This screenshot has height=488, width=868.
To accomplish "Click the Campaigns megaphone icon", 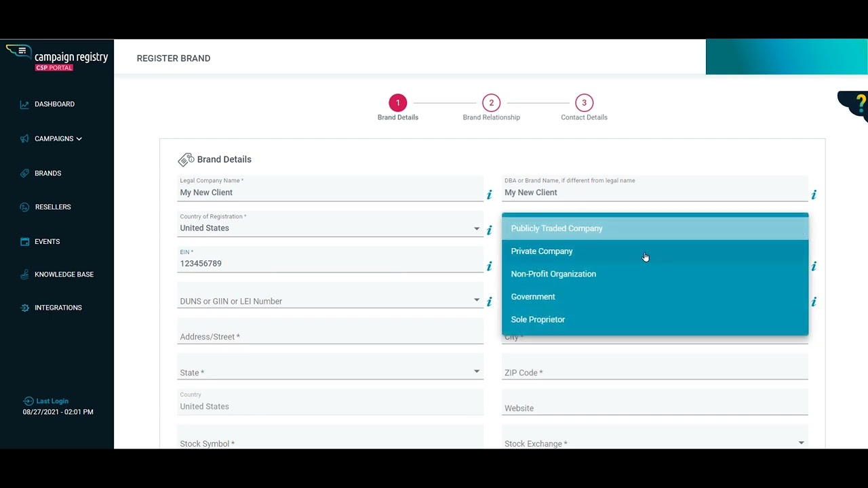I will click(x=24, y=139).
